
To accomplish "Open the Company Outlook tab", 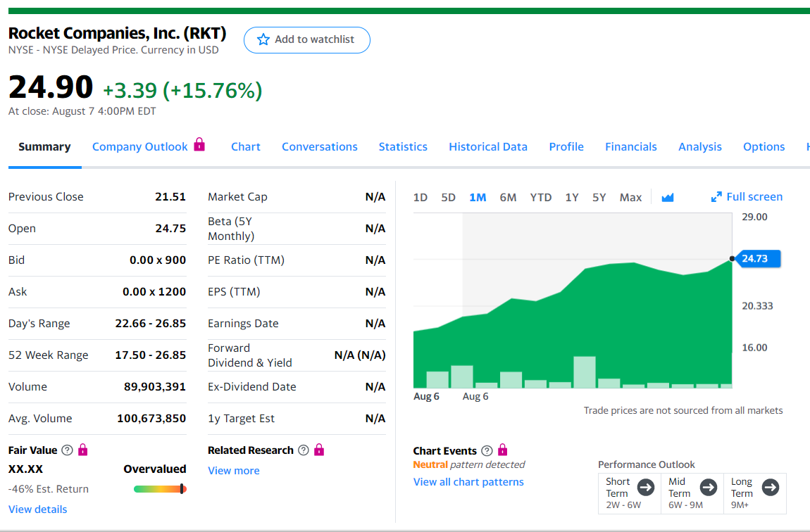I will [140, 146].
